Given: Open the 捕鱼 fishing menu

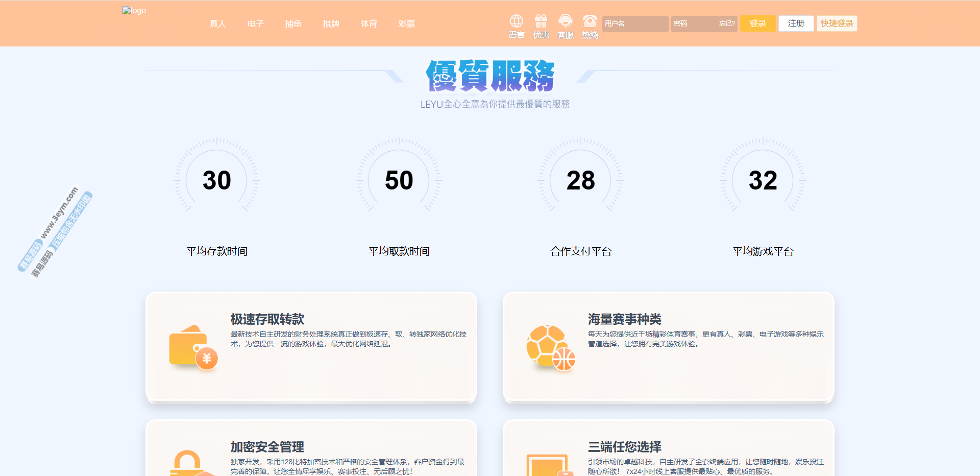Looking at the screenshot, I should point(293,24).
